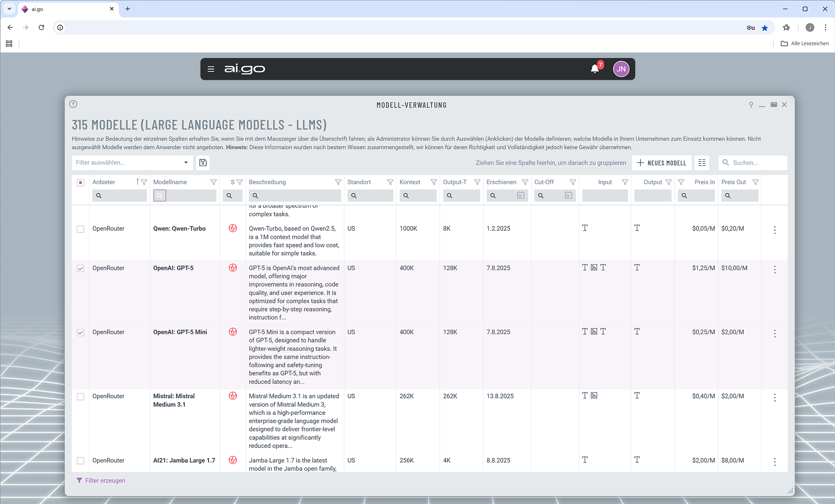This screenshot has width=835, height=504.
Task: Click the 'OpenAI: GPT-5 Mini' model name
Action: click(x=180, y=332)
